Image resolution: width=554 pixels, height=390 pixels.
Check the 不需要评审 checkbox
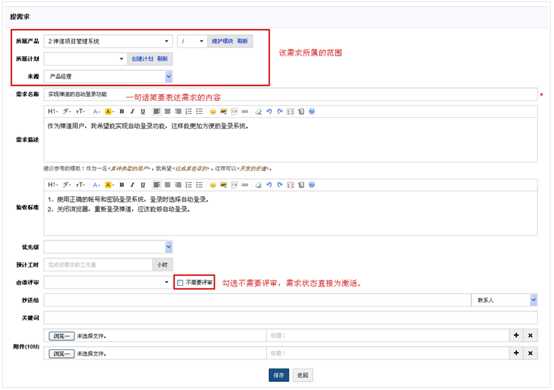[x=180, y=283]
